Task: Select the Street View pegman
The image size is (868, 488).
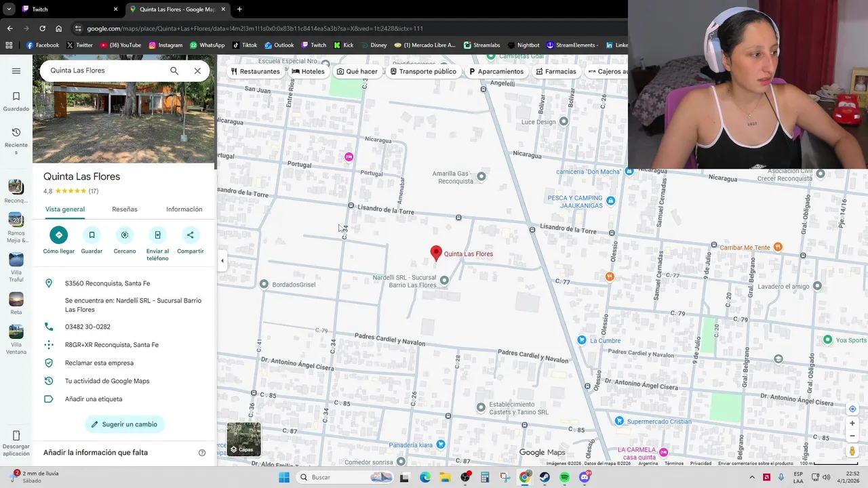Action: coord(852,451)
